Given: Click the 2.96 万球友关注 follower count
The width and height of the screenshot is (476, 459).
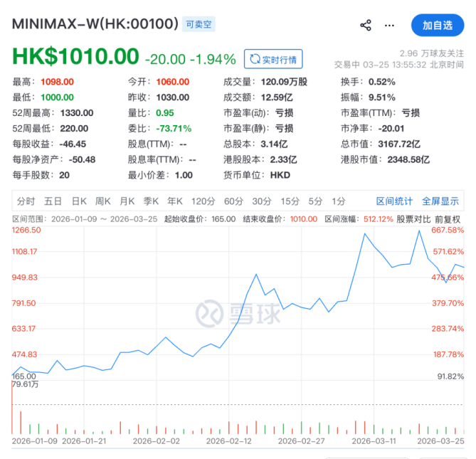Looking at the screenshot, I should (x=432, y=53).
